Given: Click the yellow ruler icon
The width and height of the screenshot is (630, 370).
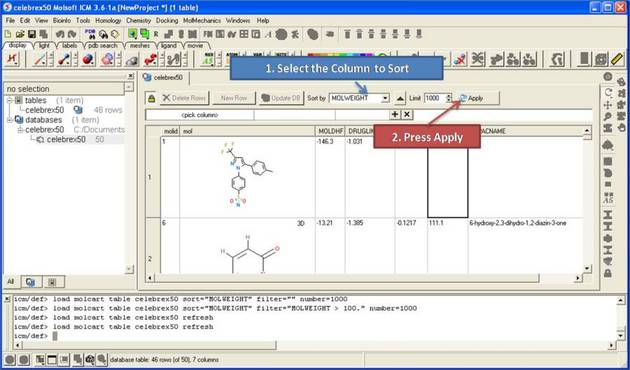Looking at the screenshot, I should (x=617, y=59).
